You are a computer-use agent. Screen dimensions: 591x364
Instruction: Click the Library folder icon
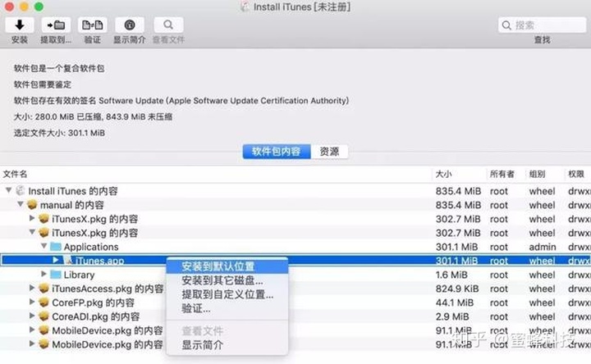[56, 275]
